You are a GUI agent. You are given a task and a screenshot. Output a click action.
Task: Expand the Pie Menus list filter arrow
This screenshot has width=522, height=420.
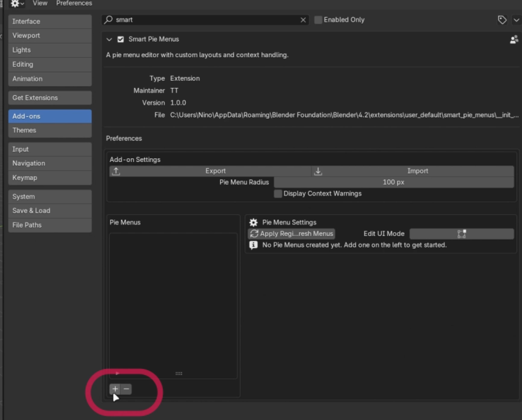pyautogui.click(x=117, y=373)
